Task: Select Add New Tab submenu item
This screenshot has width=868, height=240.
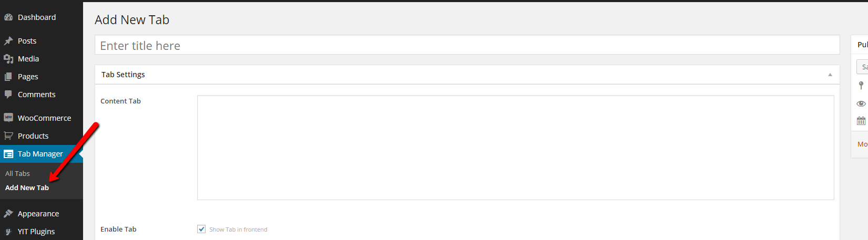Action: pos(27,187)
